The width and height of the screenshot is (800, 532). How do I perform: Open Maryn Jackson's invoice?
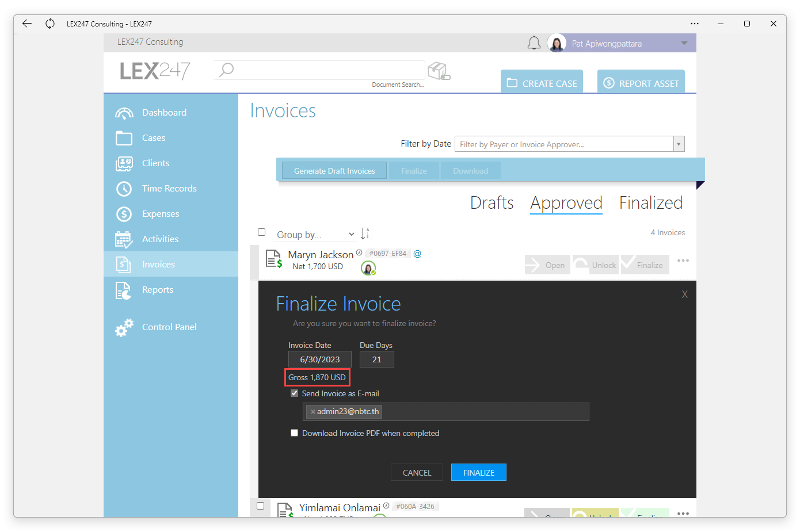pyautogui.click(x=547, y=265)
